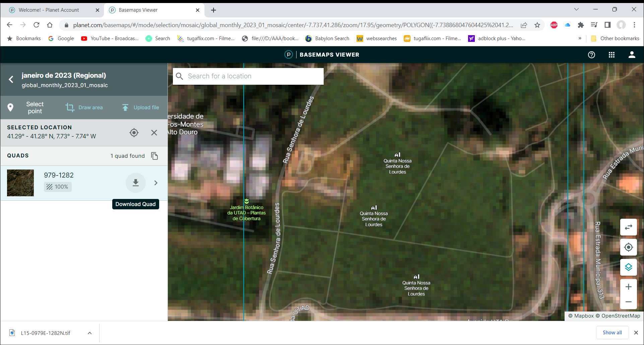The image size is (644, 345).
Task: Close the Basemaps Viewer tab
Action: [x=198, y=10]
